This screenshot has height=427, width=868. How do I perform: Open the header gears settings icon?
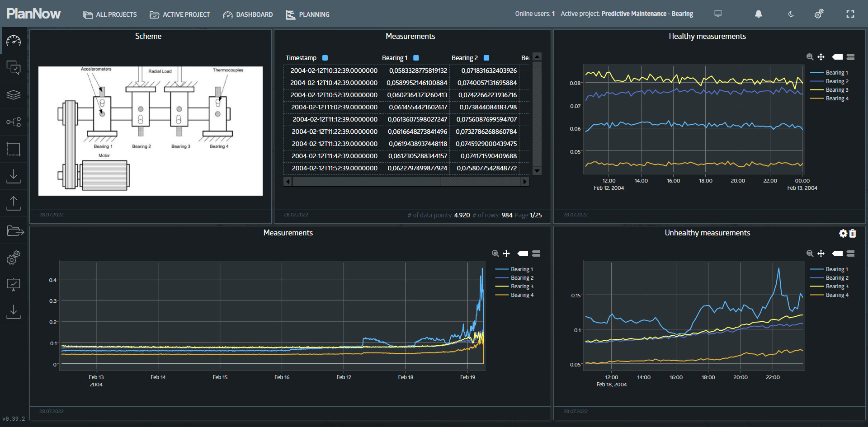819,14
